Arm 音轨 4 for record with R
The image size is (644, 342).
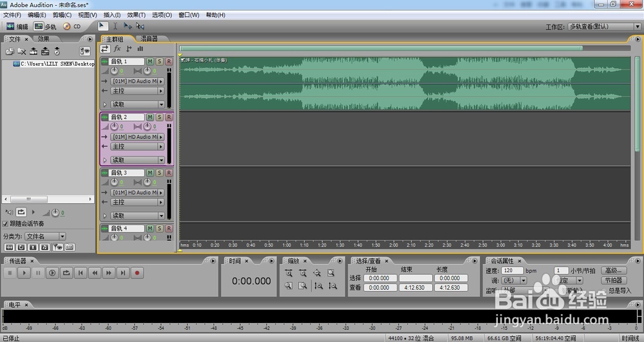click(168, 228)
